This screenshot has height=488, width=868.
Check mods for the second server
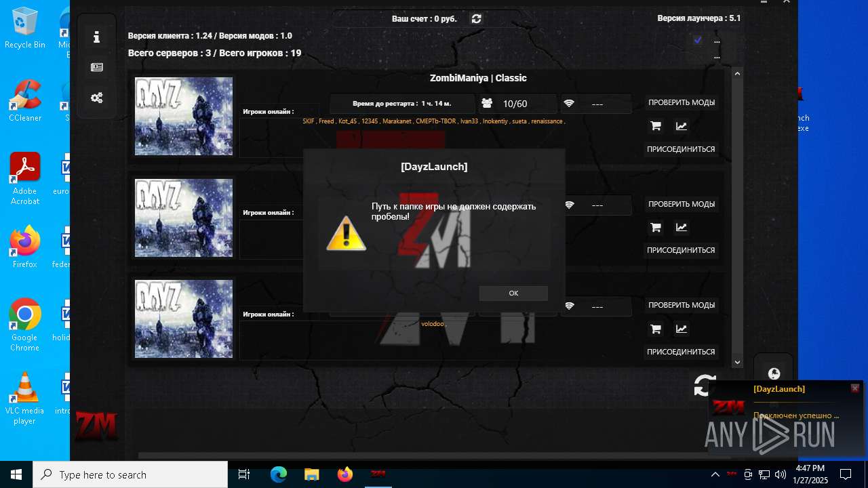point(682,204)
